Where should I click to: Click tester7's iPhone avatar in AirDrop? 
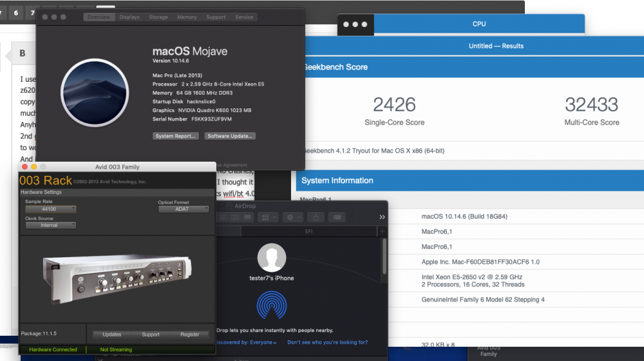click(272, 258)
